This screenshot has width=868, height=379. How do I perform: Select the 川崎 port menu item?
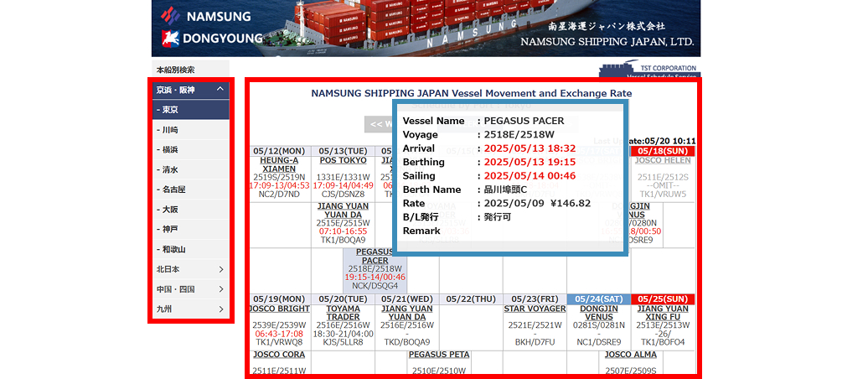(190, 130)
